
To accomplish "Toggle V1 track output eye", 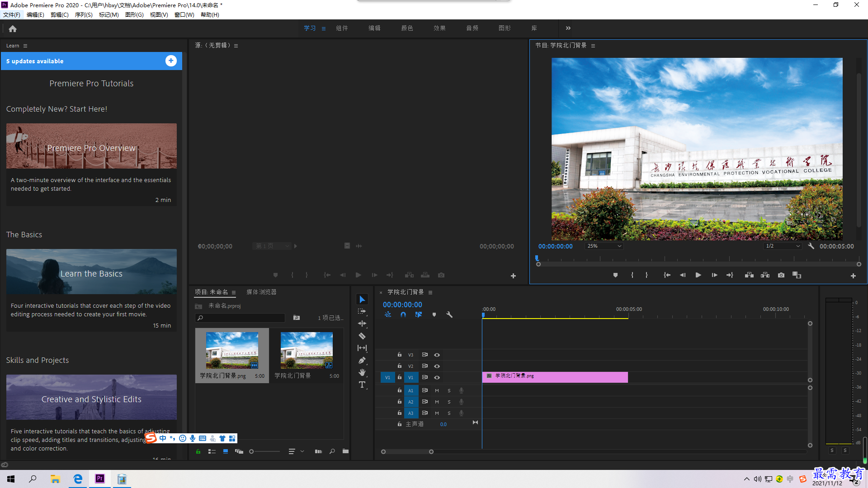I will coord(437,377).
